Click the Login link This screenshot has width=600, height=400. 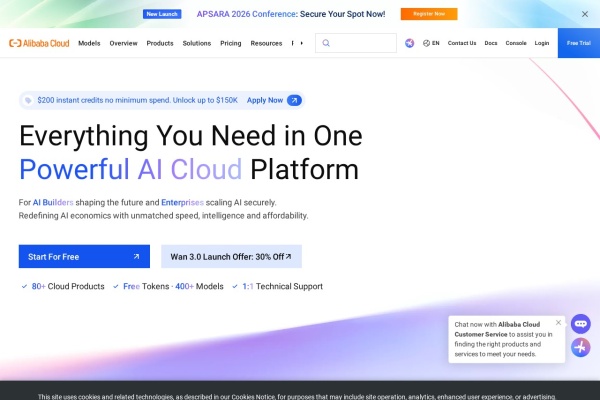[x=542, y=43]
